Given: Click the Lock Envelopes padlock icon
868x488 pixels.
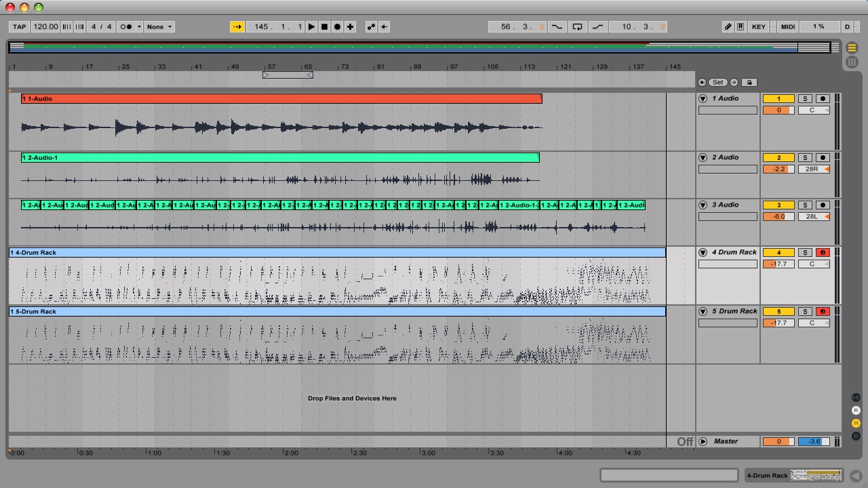Looking at the screenshot, I should point(749,83).
